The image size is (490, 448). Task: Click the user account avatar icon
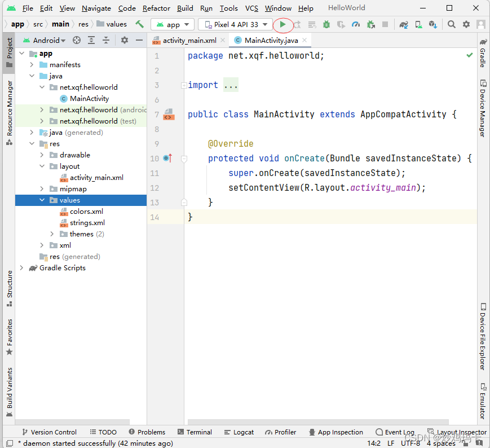point(480,24)
